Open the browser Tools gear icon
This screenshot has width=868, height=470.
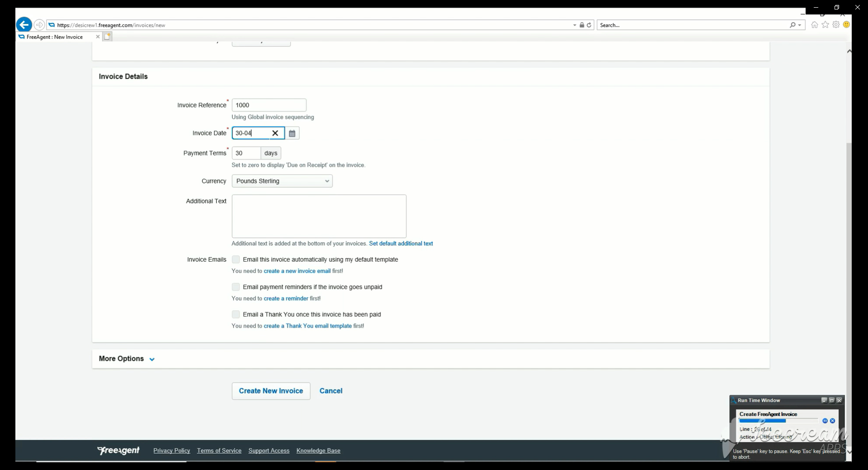[836, 25]
